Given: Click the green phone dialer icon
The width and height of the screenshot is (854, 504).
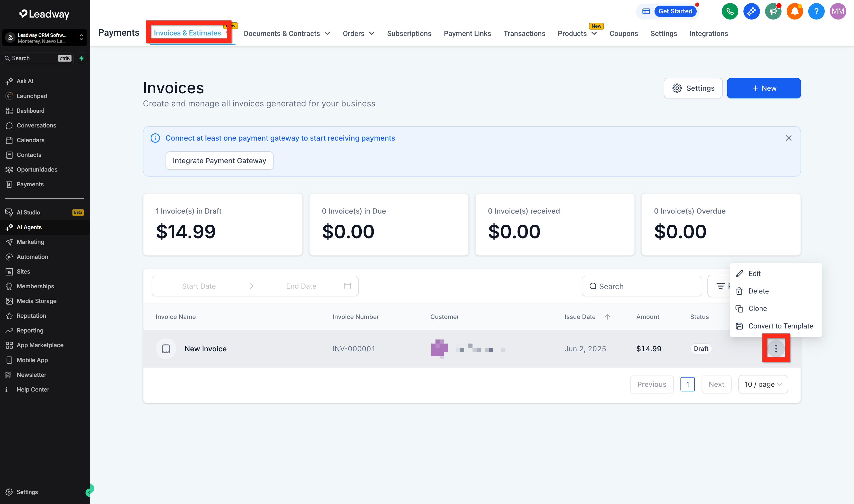Looking at the screenshot, I should (x=730, y=11).
